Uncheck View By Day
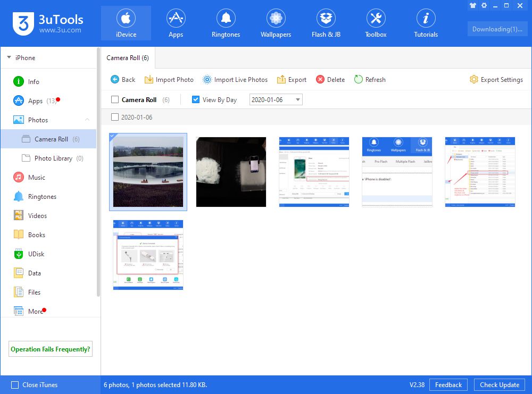The height and width of the screenshot is (394, 532). pos(195,99)
